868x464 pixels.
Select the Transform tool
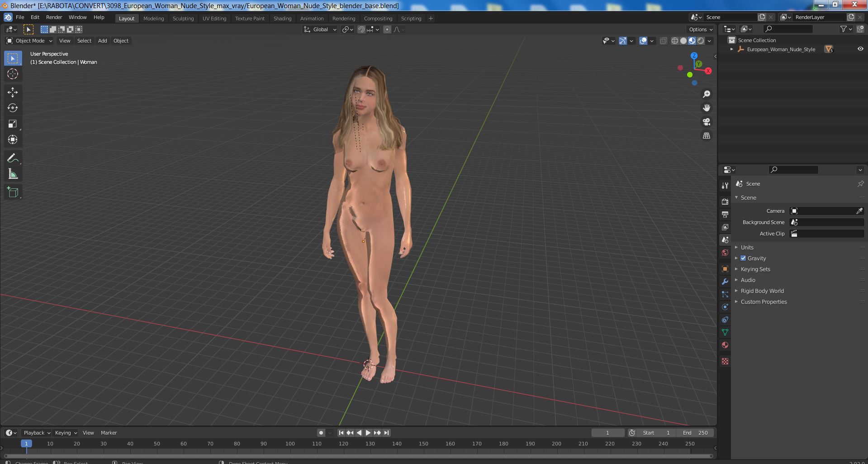(13, 139)
